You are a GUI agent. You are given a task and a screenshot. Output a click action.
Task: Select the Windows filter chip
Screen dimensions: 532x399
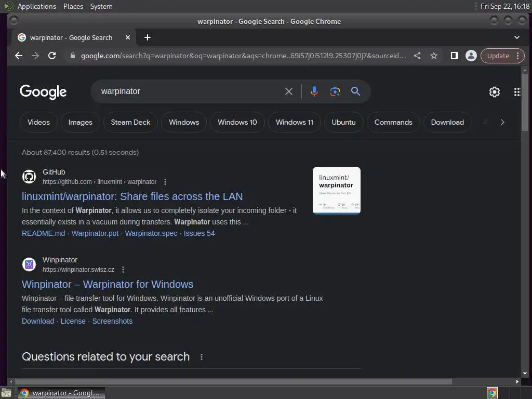[x=184, y=122]
